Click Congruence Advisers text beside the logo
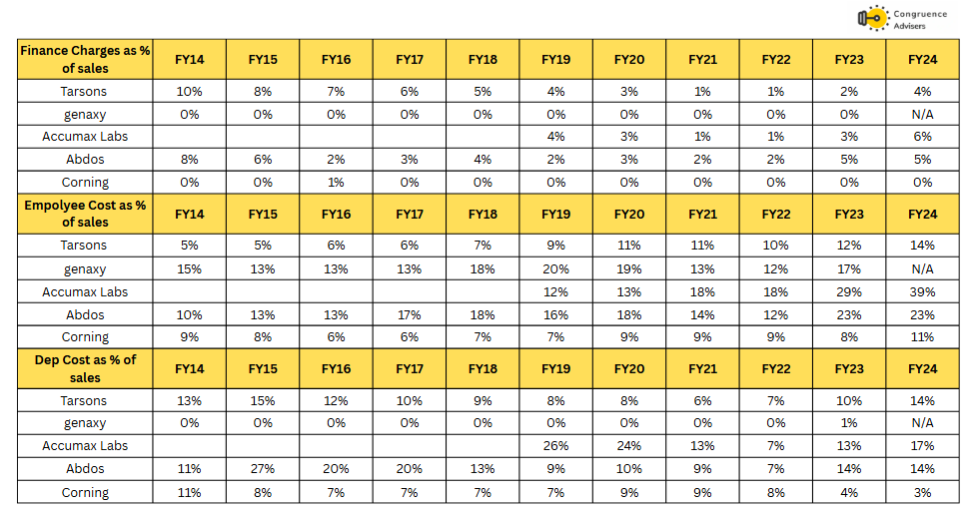The height and width of the screenshot is (511, 980). [x=920, y=19]
